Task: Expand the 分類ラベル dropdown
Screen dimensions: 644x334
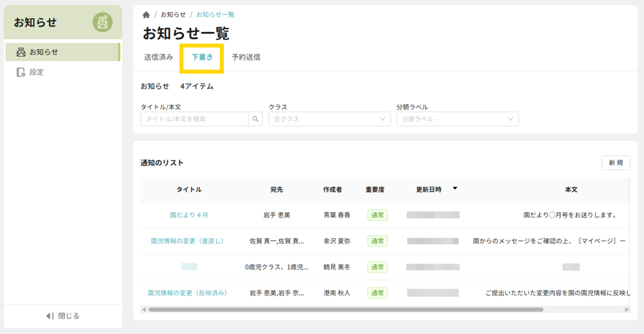Action: coord(457,119)
